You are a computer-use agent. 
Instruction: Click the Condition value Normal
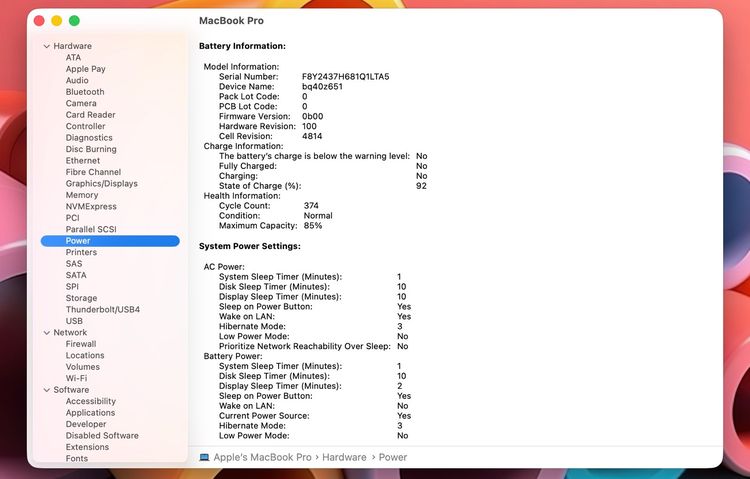[318, 216]
